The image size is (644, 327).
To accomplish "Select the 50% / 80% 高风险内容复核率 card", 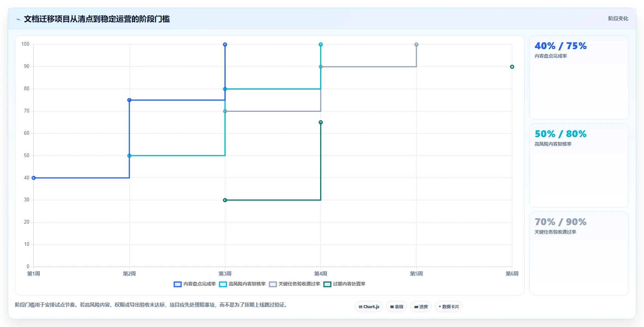I will tap(579, 166).
